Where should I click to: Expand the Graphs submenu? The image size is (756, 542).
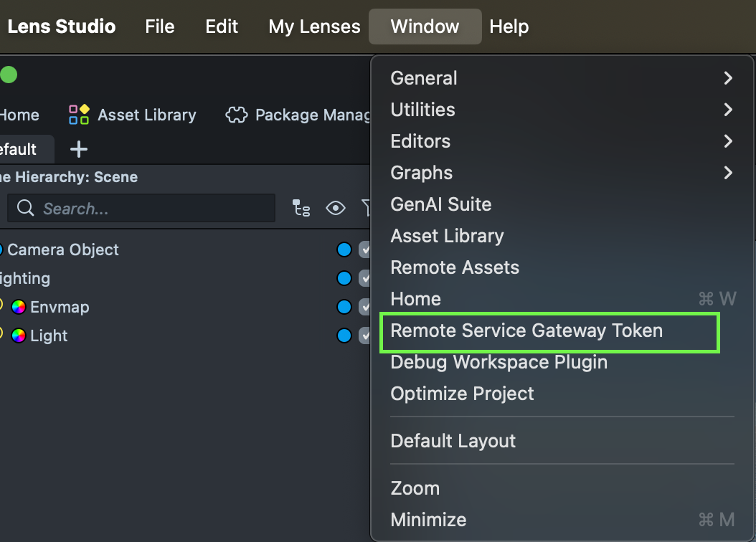[728, 173]
